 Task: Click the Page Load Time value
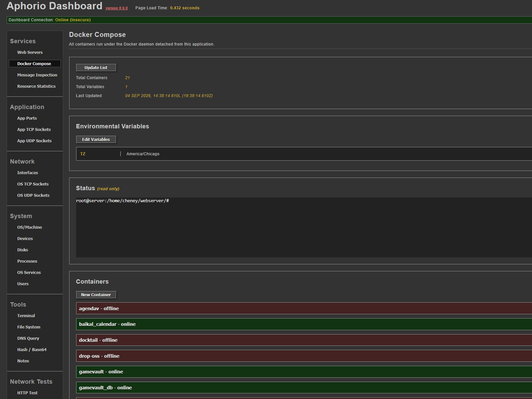(185, 8)
